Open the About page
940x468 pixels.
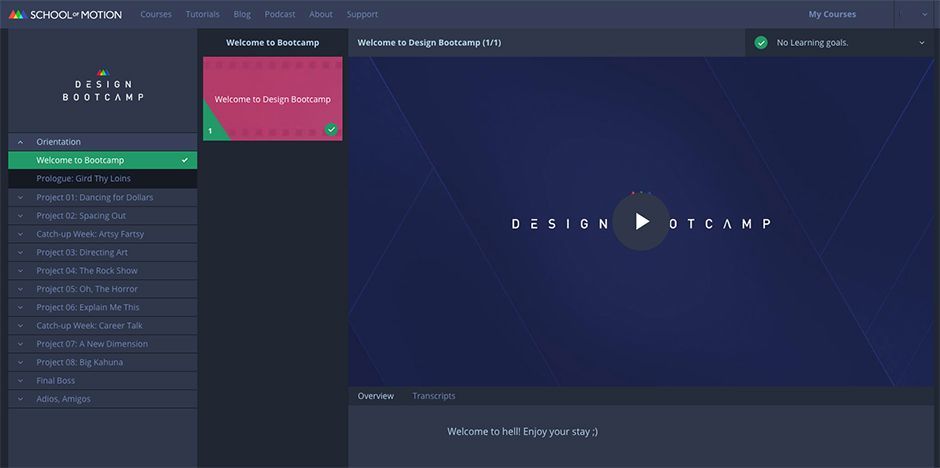[321, 14]
